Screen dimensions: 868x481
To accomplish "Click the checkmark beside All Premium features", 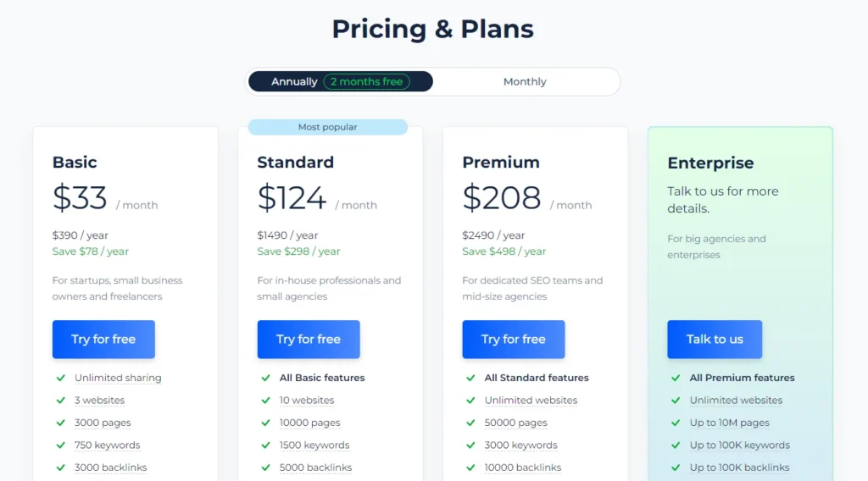I will click(x=676, y=379).
